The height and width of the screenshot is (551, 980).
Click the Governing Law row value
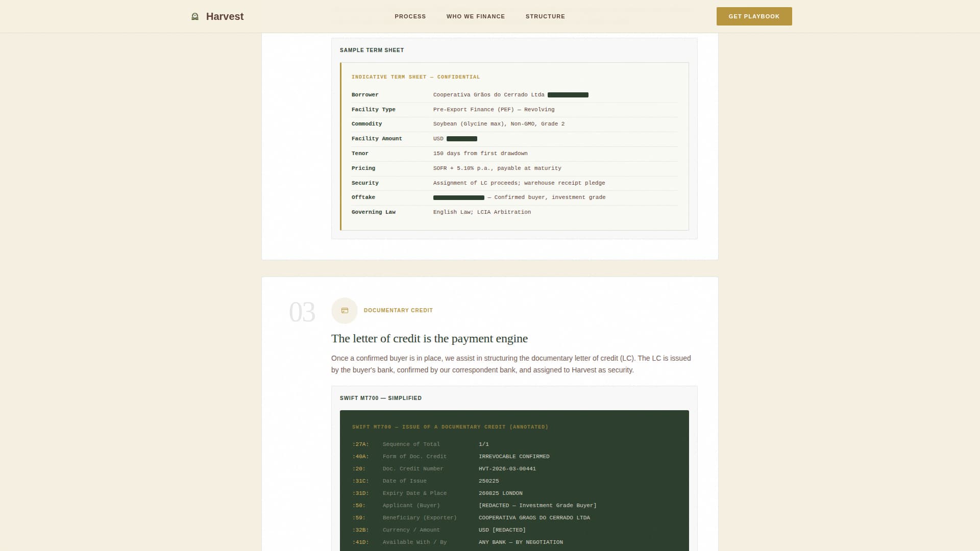[481, 212]
